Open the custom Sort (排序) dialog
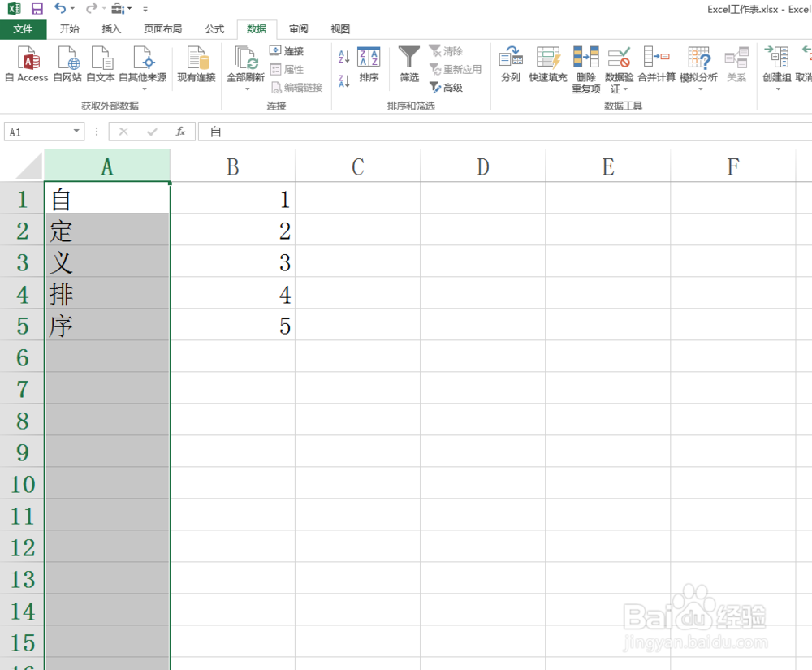This screenshot has height=670, width=812. (369, 63)
